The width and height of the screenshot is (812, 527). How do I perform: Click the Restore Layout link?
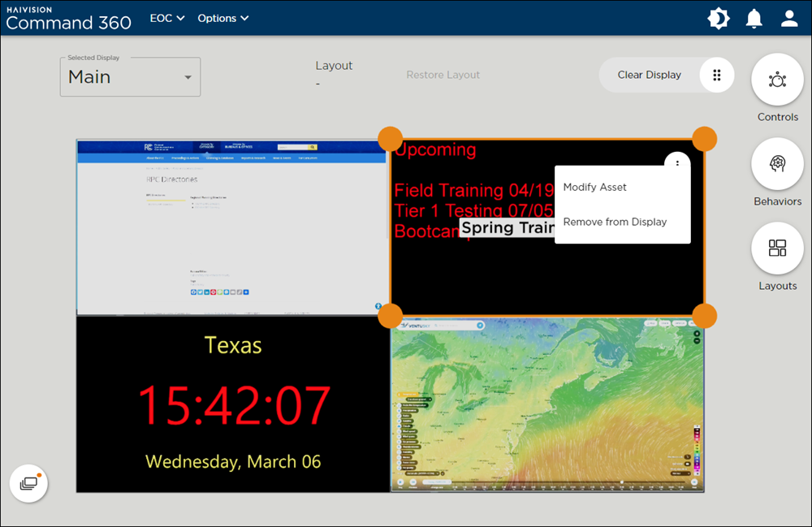pos(443,75)
